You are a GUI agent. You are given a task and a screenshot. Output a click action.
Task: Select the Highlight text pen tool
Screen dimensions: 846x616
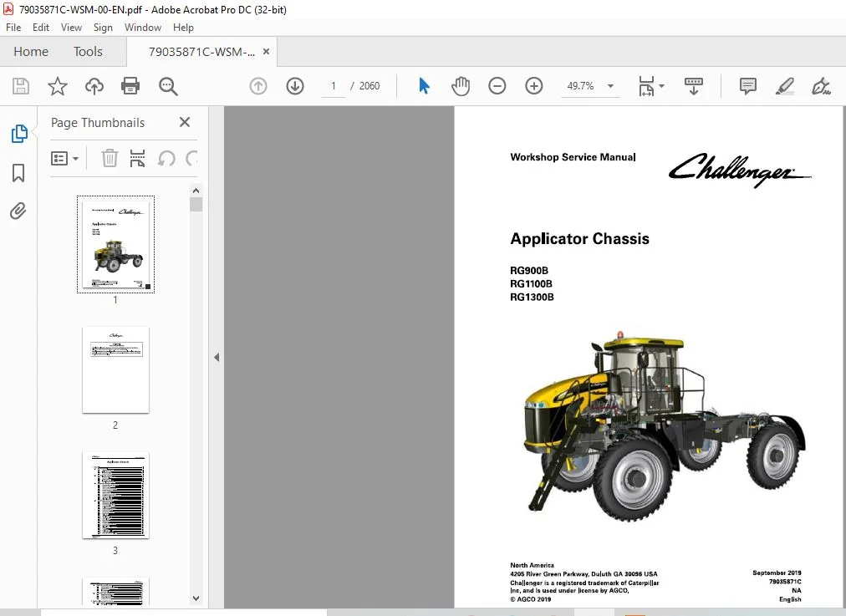tap(784, 86)
